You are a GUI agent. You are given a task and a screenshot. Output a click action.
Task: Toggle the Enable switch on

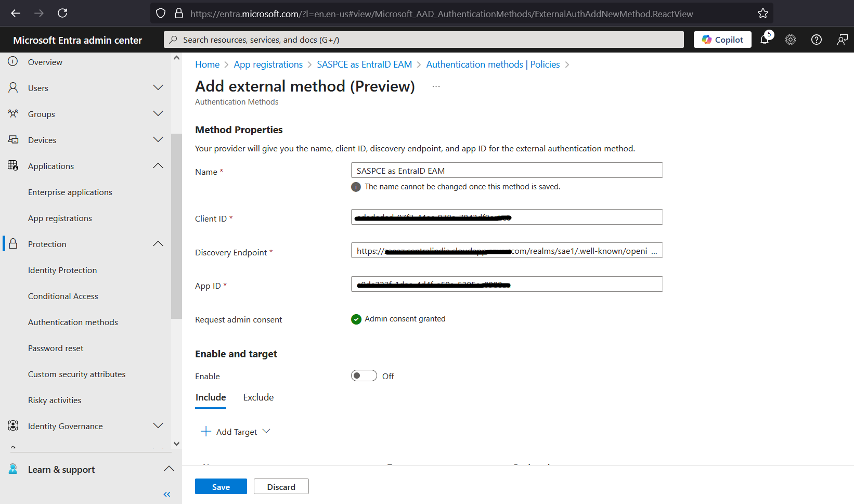pos(364,376)
